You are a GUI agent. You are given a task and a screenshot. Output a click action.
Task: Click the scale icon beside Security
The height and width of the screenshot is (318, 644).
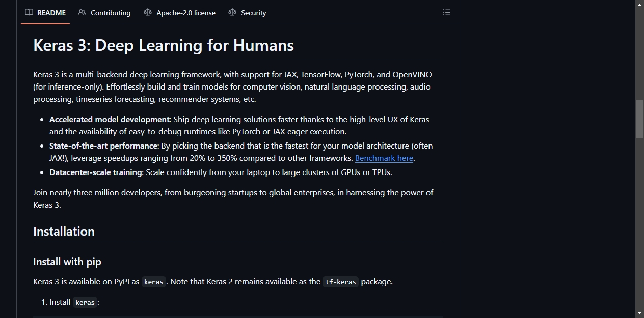point(232,12)
